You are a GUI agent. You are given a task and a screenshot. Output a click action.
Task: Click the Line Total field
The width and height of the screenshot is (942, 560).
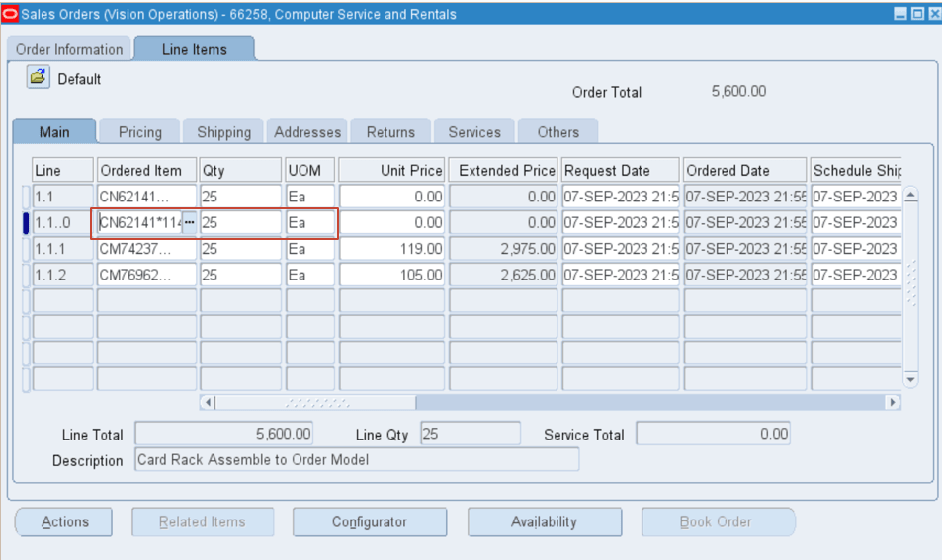[223, 434]
